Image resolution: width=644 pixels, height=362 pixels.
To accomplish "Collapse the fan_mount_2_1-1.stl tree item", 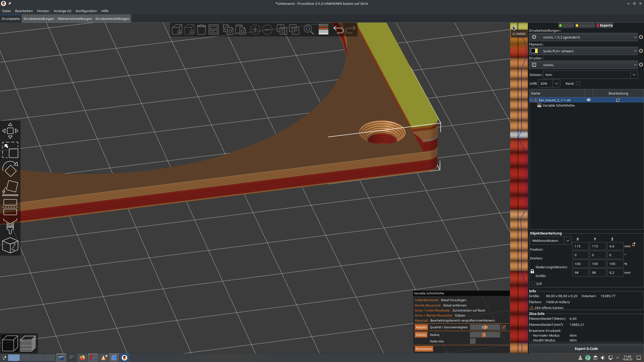I will point(531,100).
